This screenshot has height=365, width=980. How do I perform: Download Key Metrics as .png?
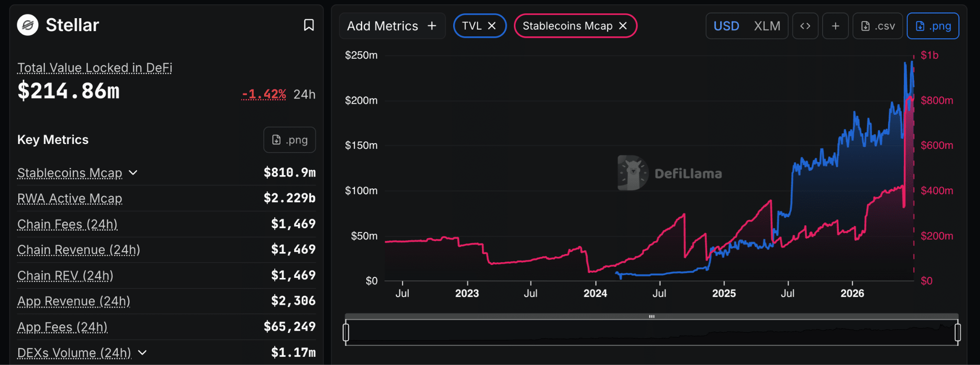pyautogui.click(x=290, y=140)
